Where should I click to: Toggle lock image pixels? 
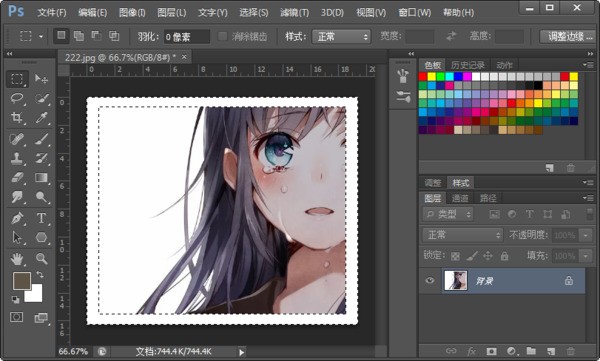click(x=471, y=256)
